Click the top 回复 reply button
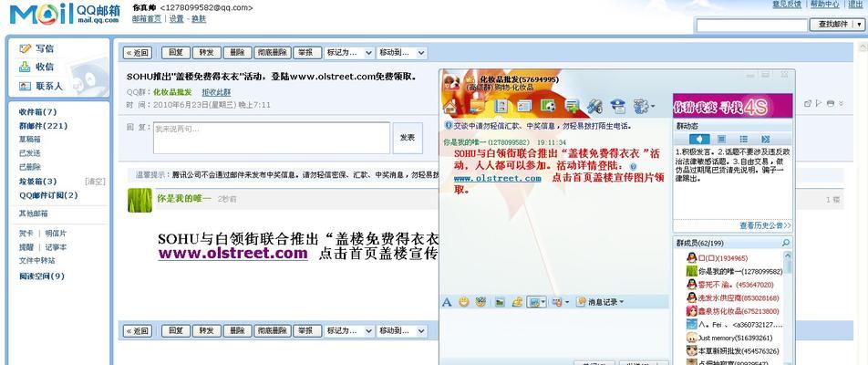 coord(176,53)
